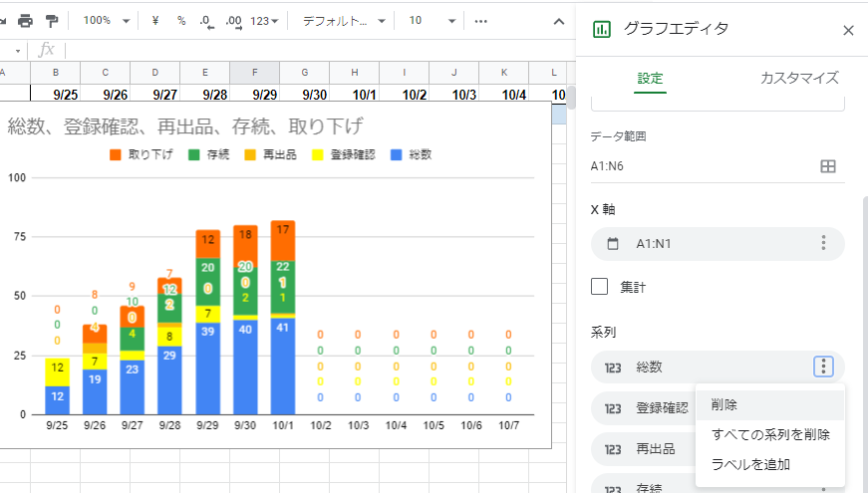
Task: Select column K header
Action: click(x=503, y=73)
